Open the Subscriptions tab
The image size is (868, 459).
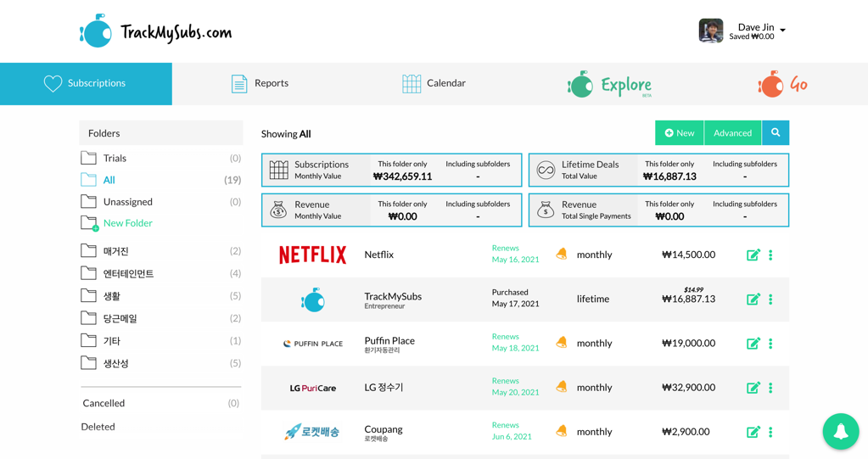coord(86,84)
